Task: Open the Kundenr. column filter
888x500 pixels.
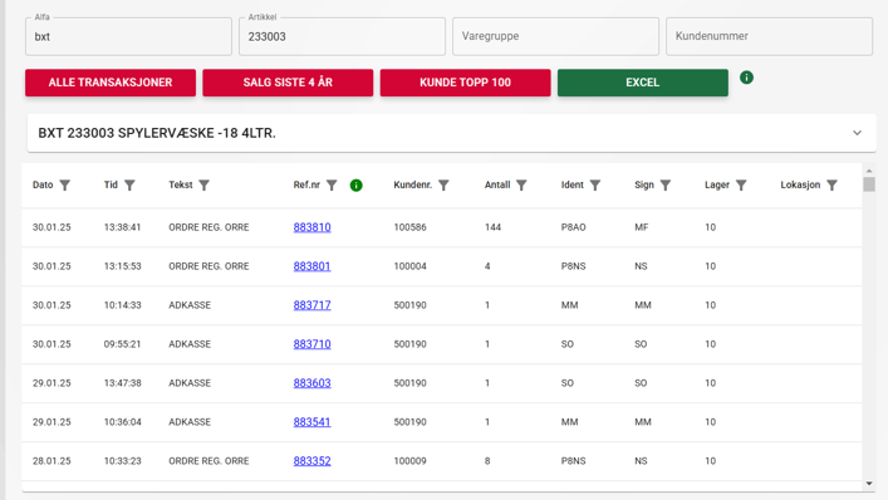Action: coord(443,185)
